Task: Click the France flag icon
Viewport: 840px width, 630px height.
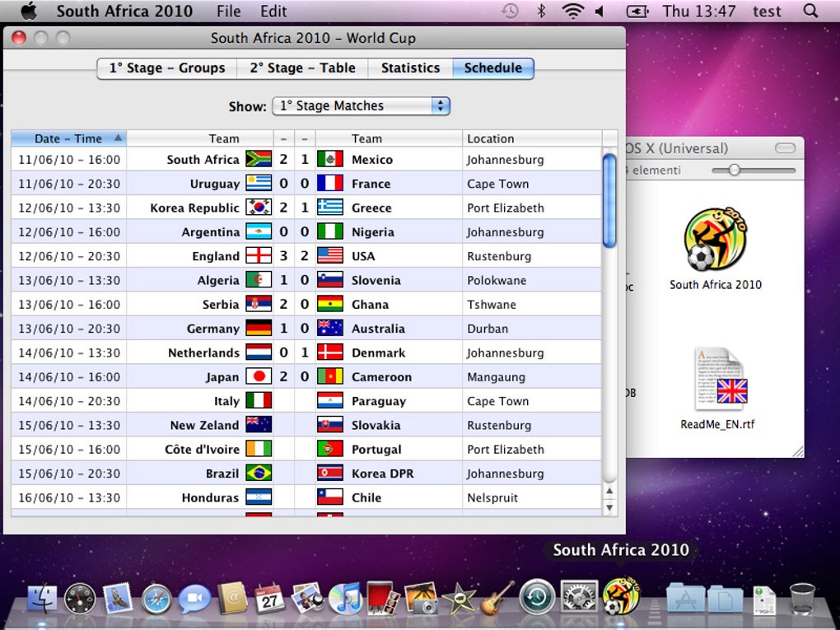Action: pyautogui.click(x=330, y=183)
